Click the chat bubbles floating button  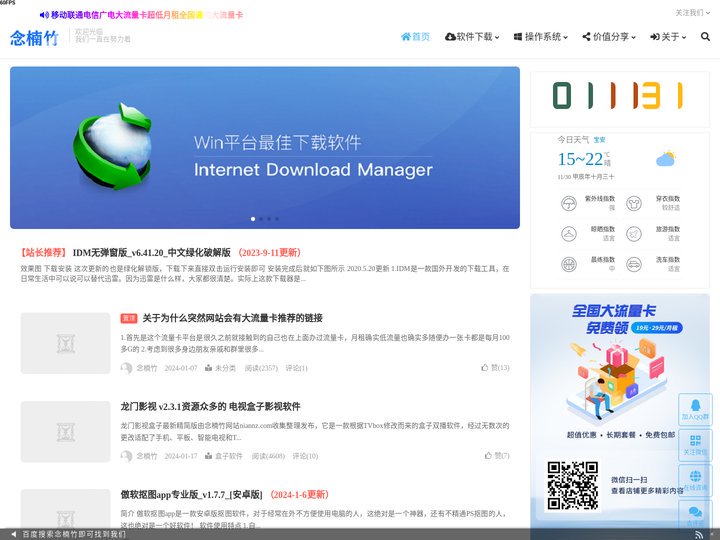695,514
